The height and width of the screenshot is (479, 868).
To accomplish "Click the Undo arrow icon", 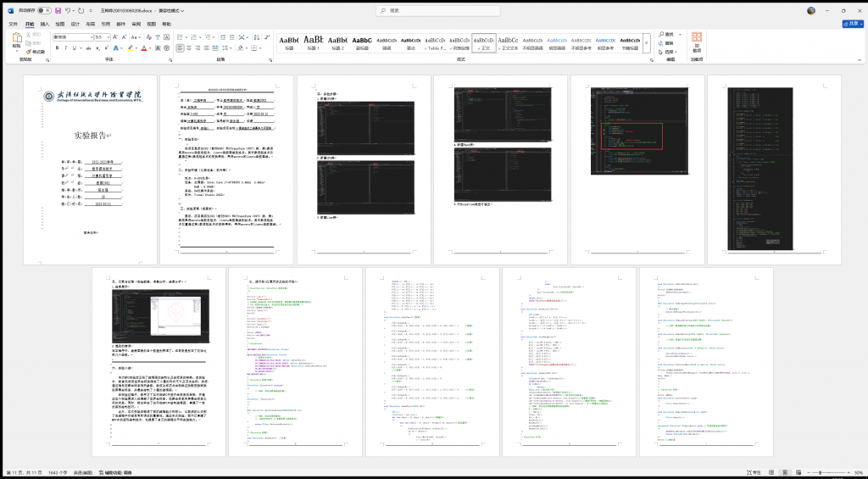I will tap(68, 10).
